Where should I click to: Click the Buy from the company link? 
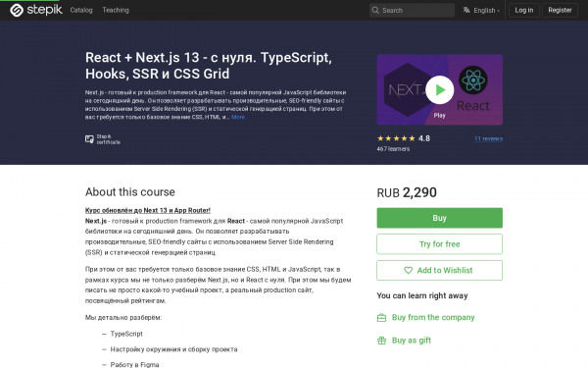tap(433, 318)
